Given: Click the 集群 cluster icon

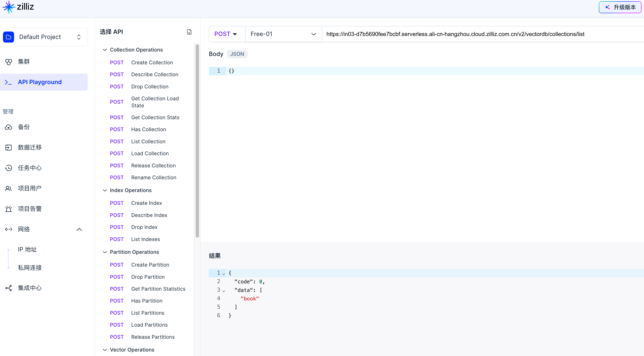Looking at the screenshot, I should (x=9, y=62).
